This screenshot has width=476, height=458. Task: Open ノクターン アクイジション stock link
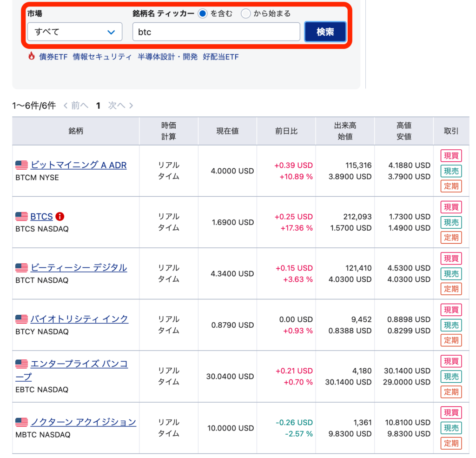pos(83,422)
